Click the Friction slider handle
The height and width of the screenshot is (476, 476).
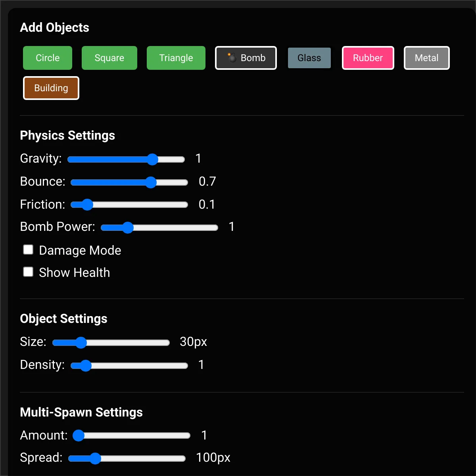(87, 205)
